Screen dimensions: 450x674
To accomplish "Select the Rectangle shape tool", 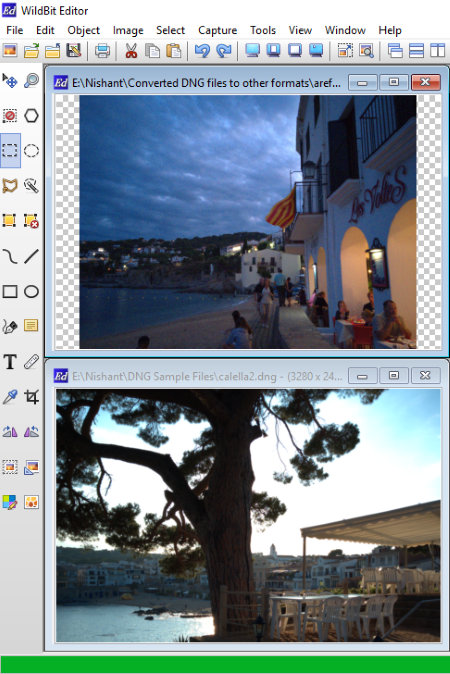I will [10, 291].
